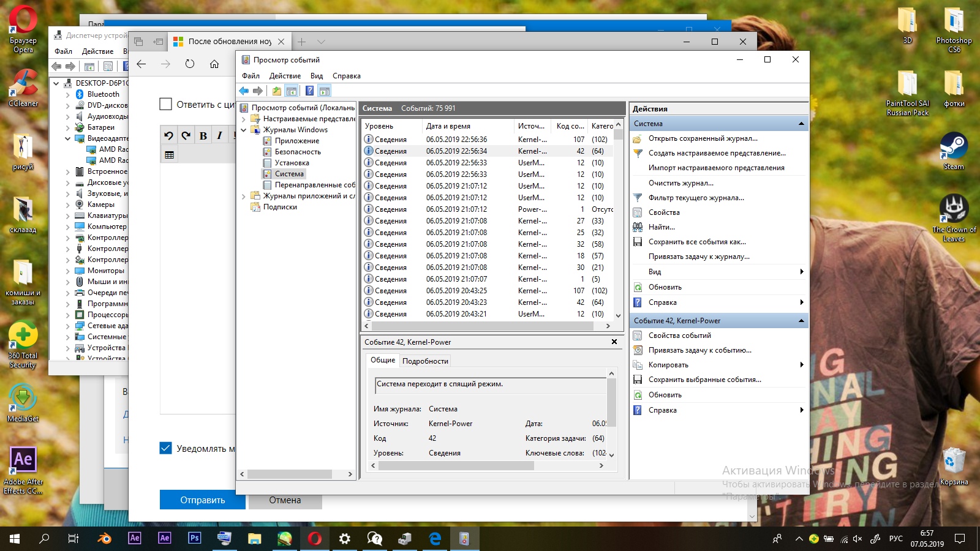This screenshot has height=551, width=980.
Task: Open 'Файл' menu in Device Manager
Action: (x=63, y=51)
